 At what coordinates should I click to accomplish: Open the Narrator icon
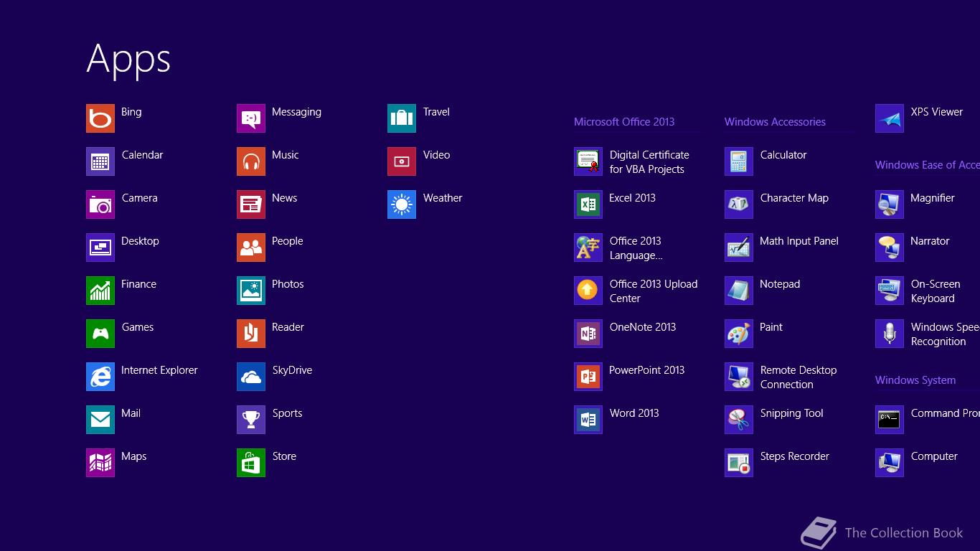click(890, 248)
